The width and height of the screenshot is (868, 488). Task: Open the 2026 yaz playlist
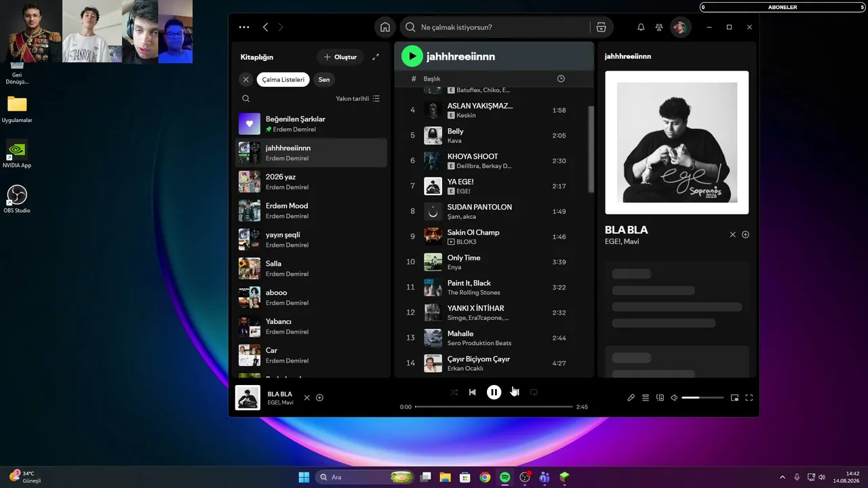pos(311,182)
